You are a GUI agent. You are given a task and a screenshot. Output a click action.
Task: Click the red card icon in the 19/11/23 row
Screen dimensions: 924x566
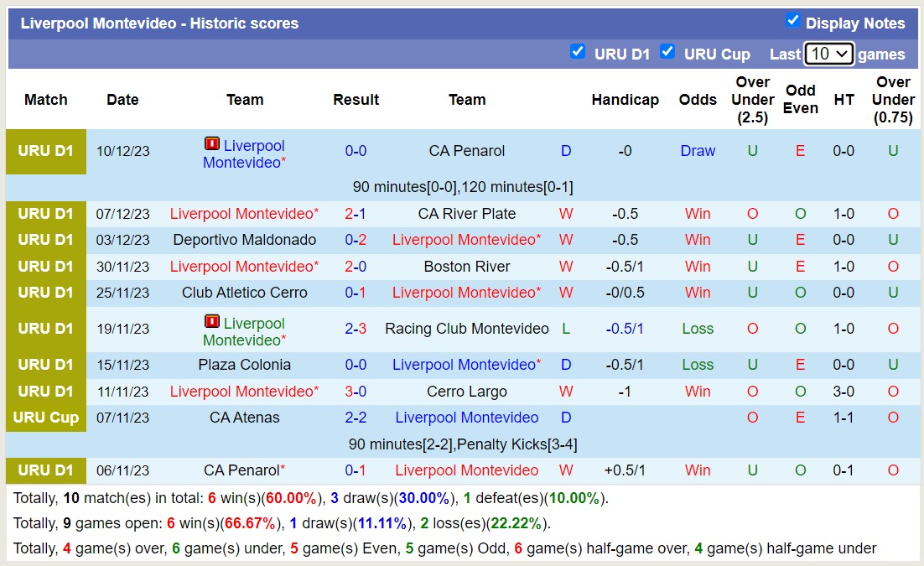(212, 322)
